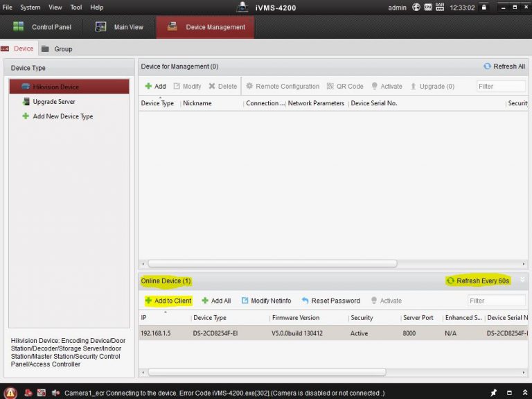This screenshot has width=532, height=399.
Task: Open the Tool menu
Action: coord(76,7)
